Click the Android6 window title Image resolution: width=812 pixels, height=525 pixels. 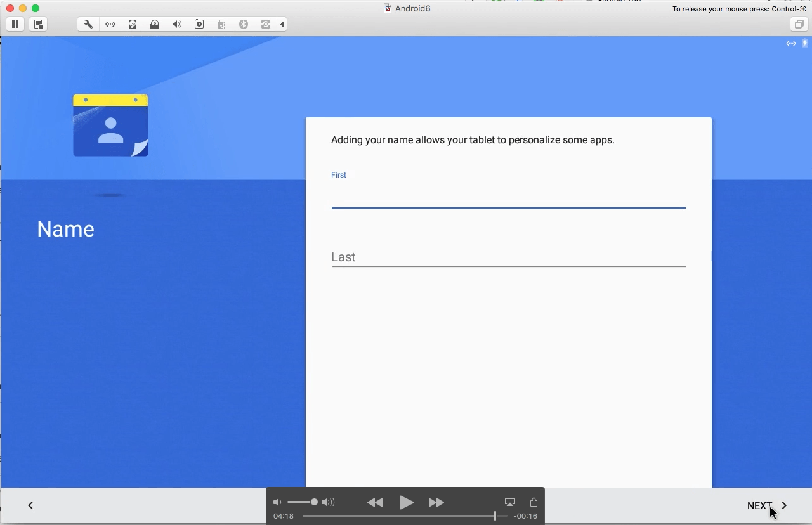coord(412,8)
